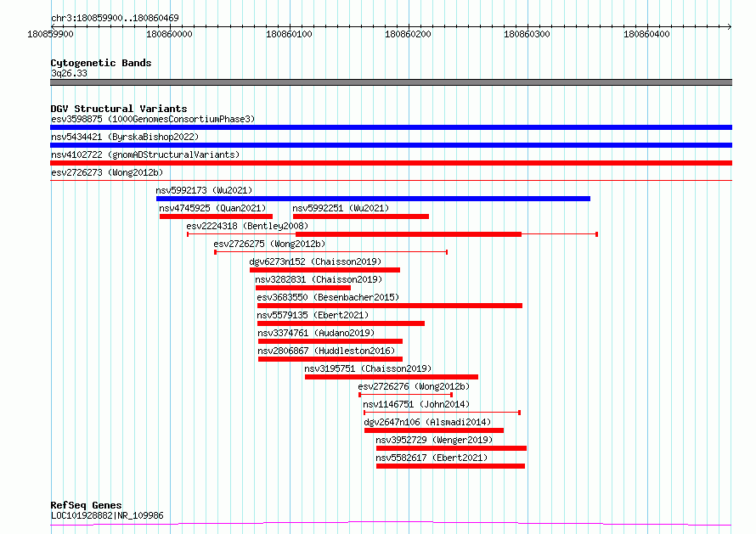Image resolution: width=756 pixels, height=534 pixels.
Task: Click the red nsv5992251 variant bar
Action: (361, 216)
